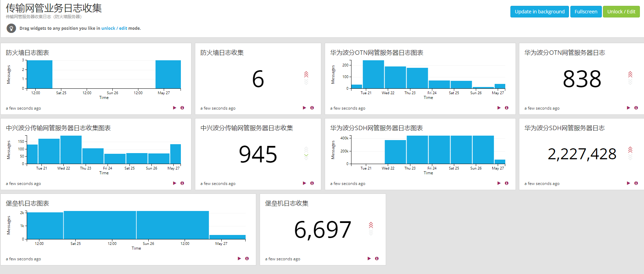Click the downward trend arrows beside 945

click(306, 153)
